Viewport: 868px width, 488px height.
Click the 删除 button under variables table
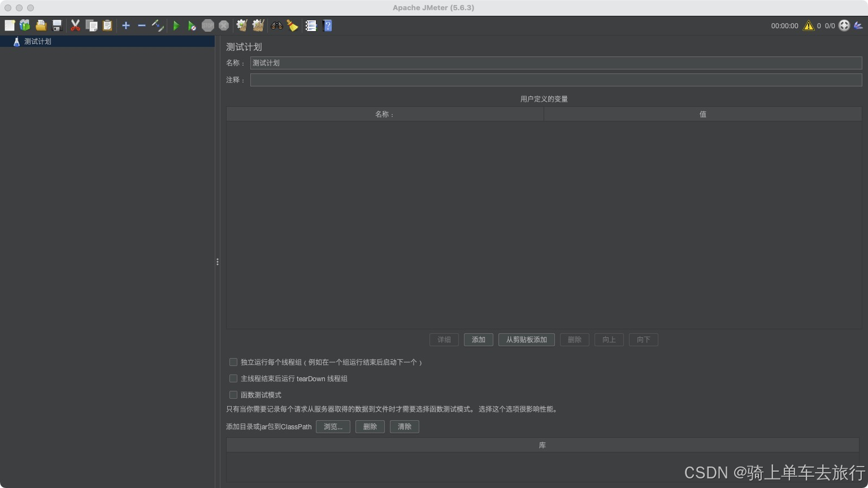[575, 339]
